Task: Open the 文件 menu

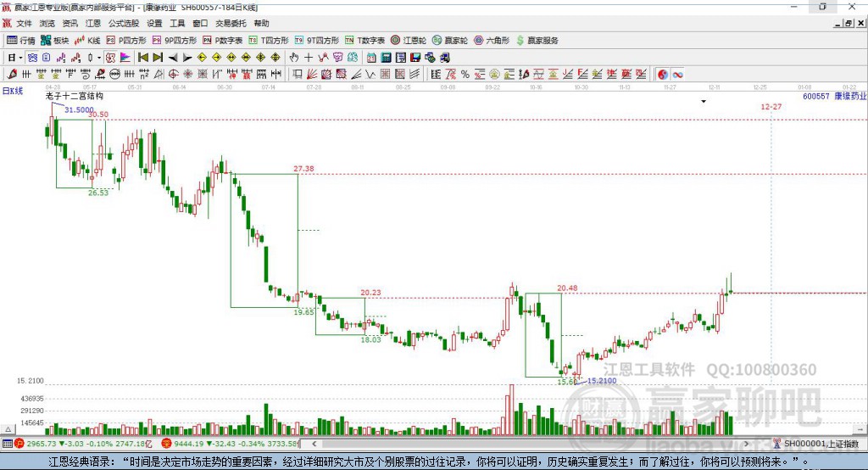Action: click(24, 23)
